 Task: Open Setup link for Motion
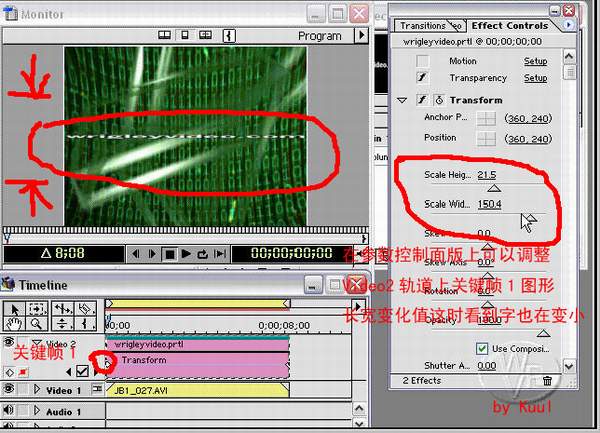pyautogui.click(x=535, y=61)
